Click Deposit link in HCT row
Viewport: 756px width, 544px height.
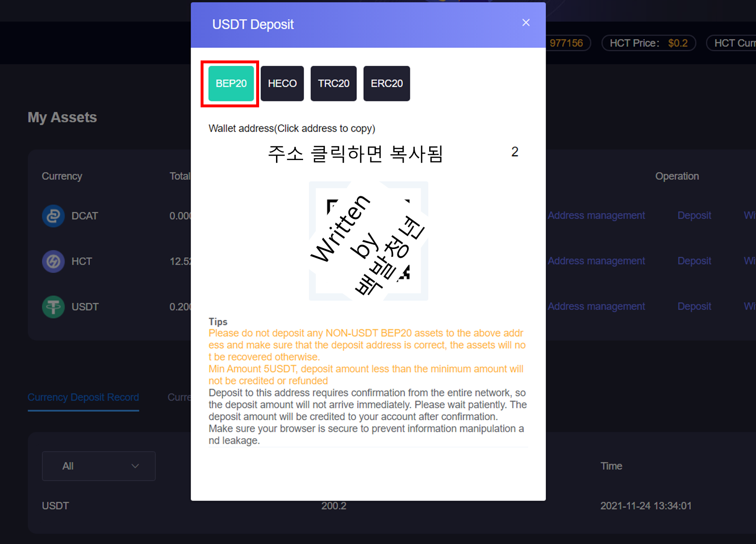point(694,261)
